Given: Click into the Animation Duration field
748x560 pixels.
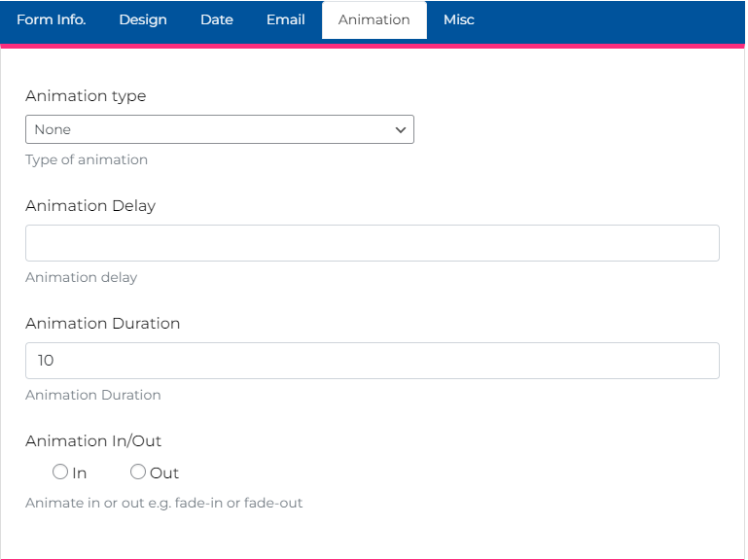Looking at the screenshot, I should [372, 361].
